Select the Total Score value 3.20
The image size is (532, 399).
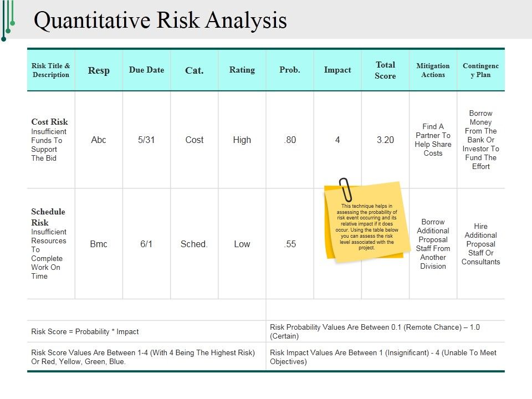coord(386,140)
